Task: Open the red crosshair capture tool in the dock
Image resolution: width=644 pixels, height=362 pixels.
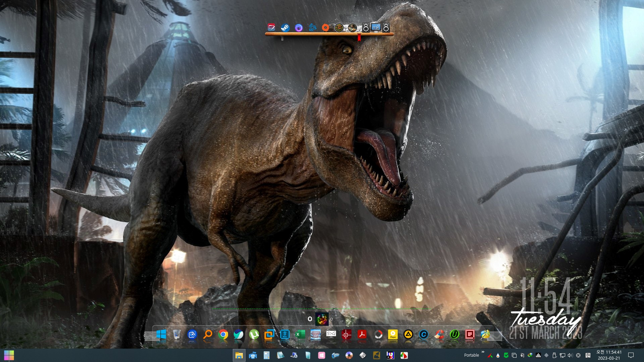Action: (x=346, y=334)
